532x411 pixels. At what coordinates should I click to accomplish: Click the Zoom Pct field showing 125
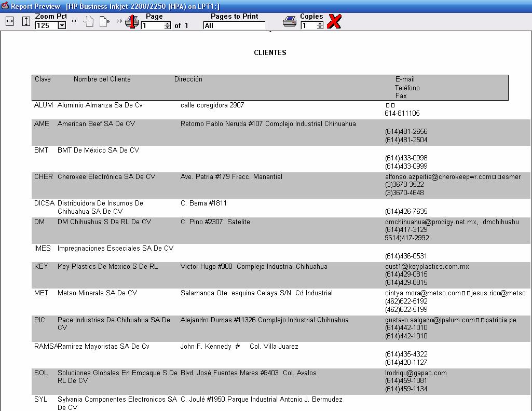[x=47, y=25]
